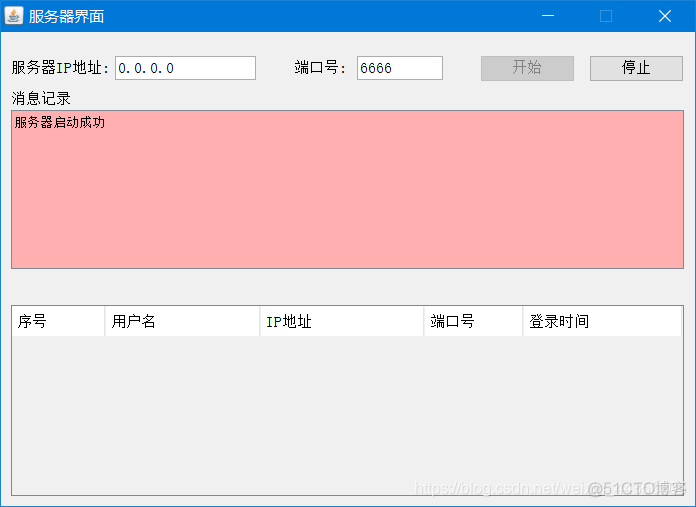
Task: Click the 服务器启动成功 log message
Action: 59,122
